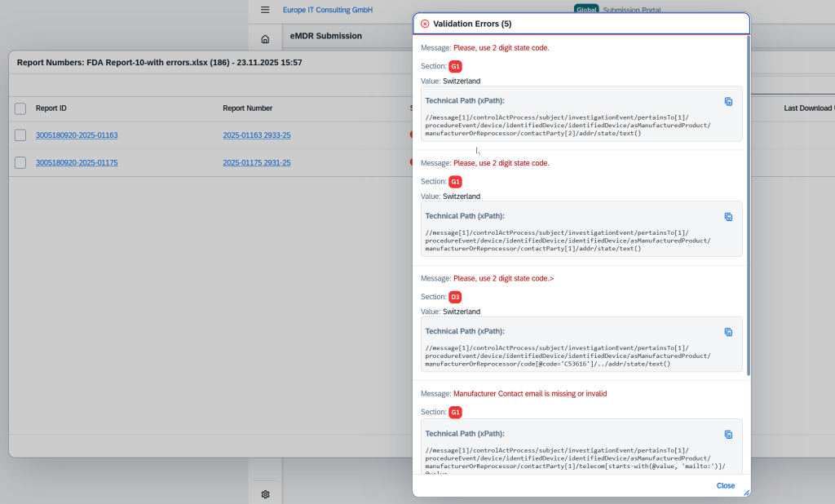This screenshot has width=835, height=504.
Task: Click the Europe IT Consulting GmbH link
Action: coord(327,10)
